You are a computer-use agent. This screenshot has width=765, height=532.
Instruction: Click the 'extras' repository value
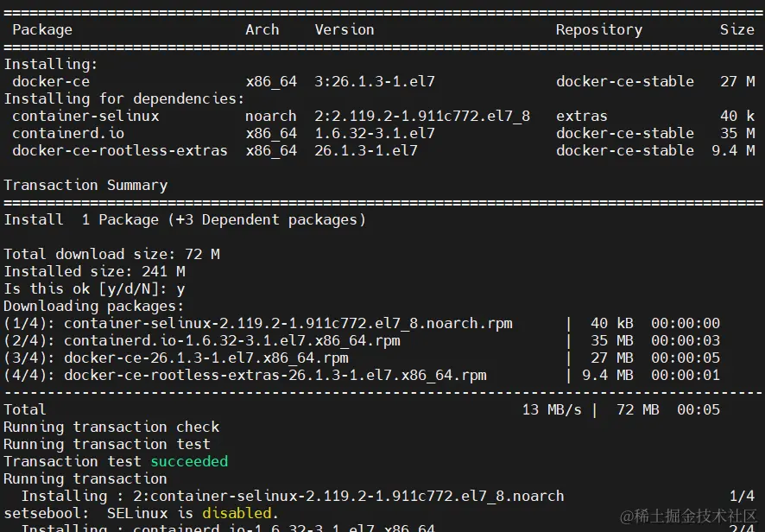[x=582, y=117]
